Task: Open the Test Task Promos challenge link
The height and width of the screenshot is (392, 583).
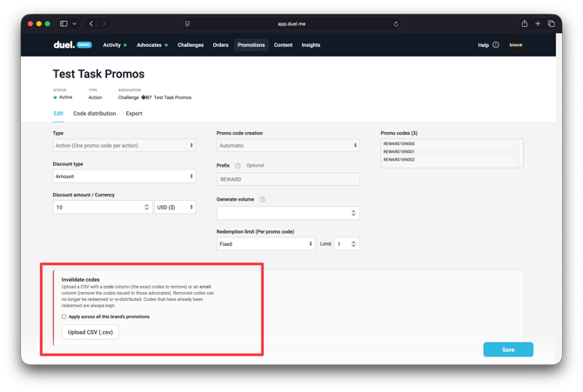Action: click(x=172, y=97)
